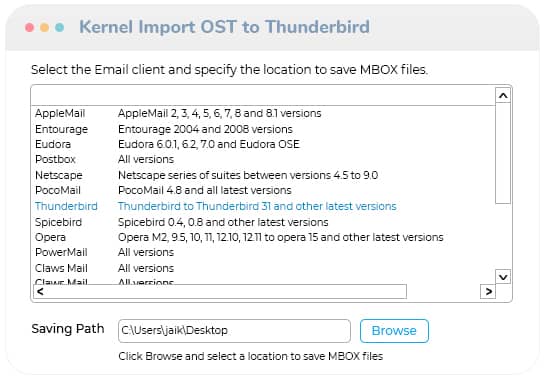Click the vertical scrollbar thumb
The height and width of the screenshot is (380, 545).
[x=503, y=153]
